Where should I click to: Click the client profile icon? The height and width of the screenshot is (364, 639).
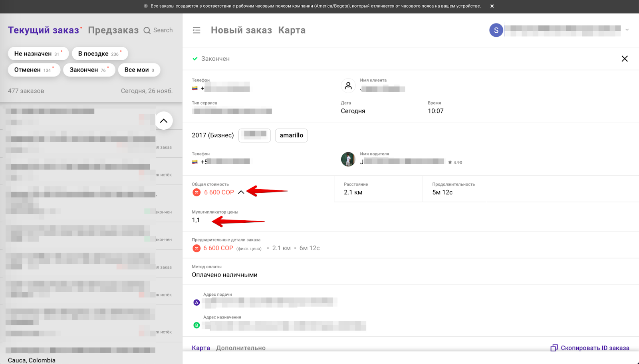(x=348, y=85)
